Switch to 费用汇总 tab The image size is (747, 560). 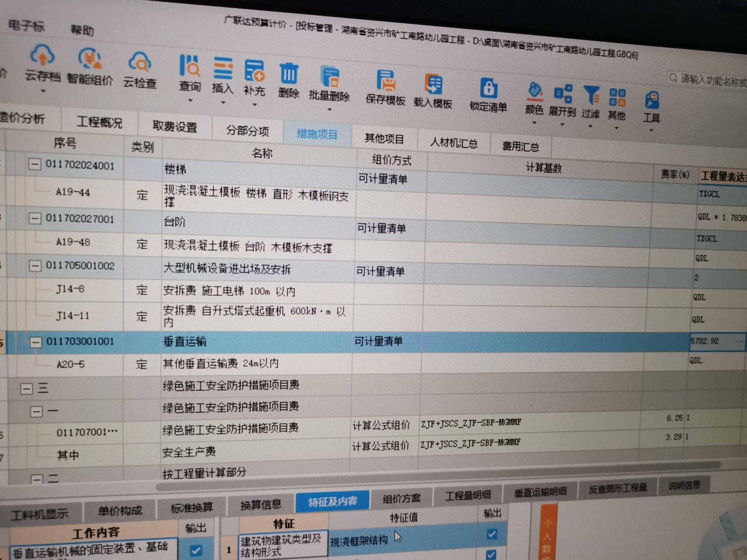pos(521,146)
